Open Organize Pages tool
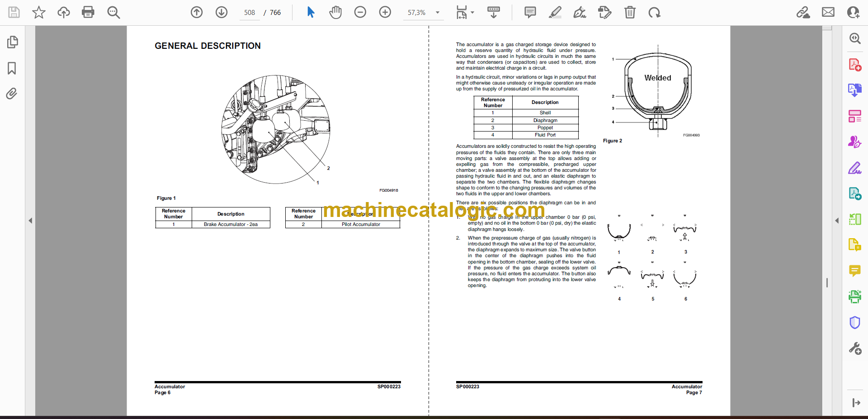 pos(855,116)
